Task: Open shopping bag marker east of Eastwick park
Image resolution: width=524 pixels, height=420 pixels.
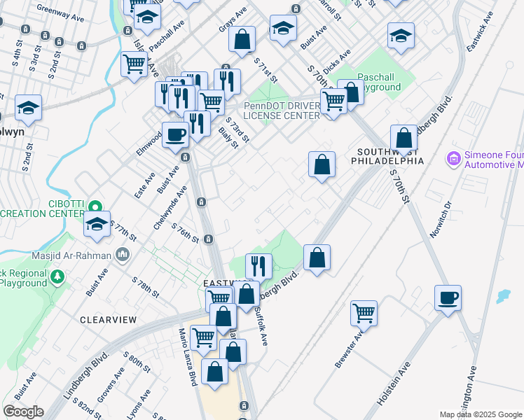Action: point(317,258)
